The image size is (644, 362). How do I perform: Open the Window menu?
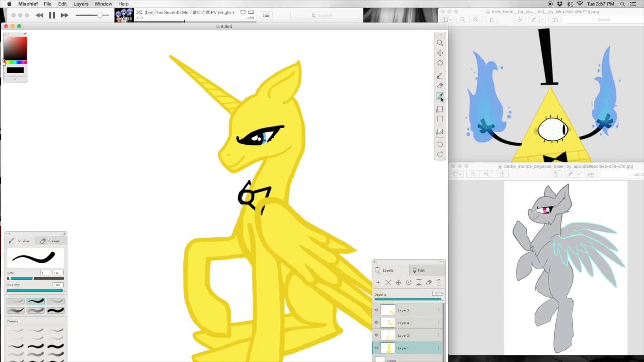pos(103,4)
